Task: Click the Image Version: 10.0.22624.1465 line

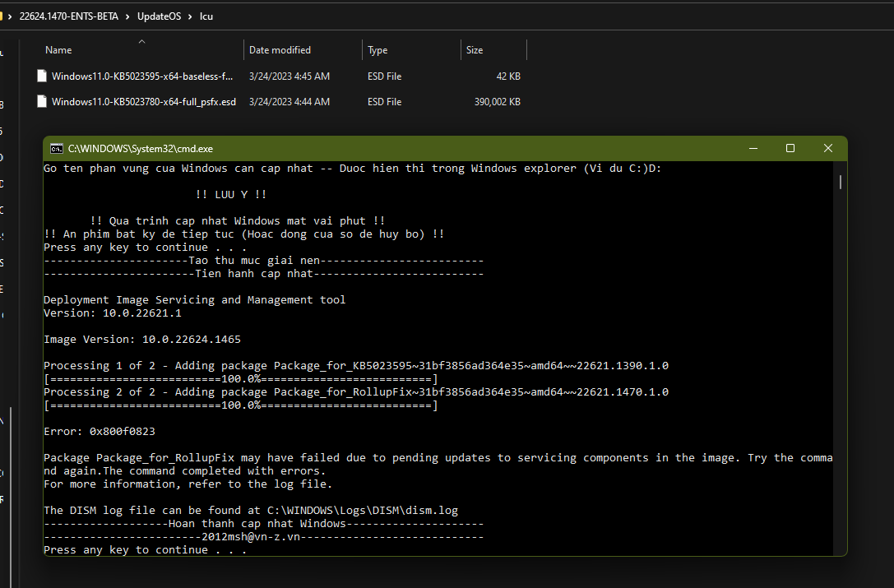Action: [142, 340]
